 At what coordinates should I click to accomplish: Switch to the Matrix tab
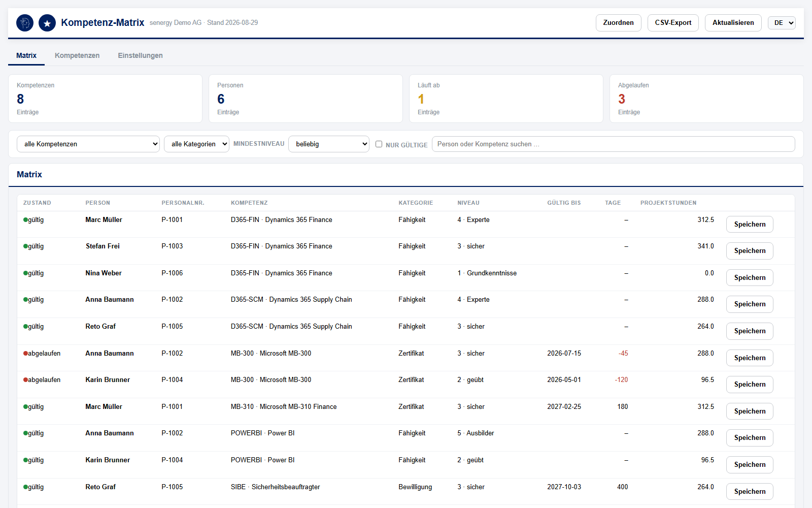[26, 55]
